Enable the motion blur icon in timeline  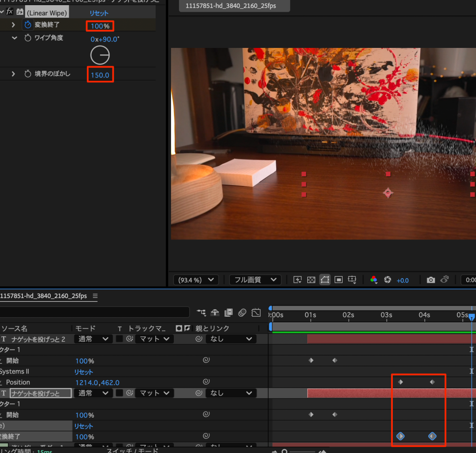tap(242, 312)
